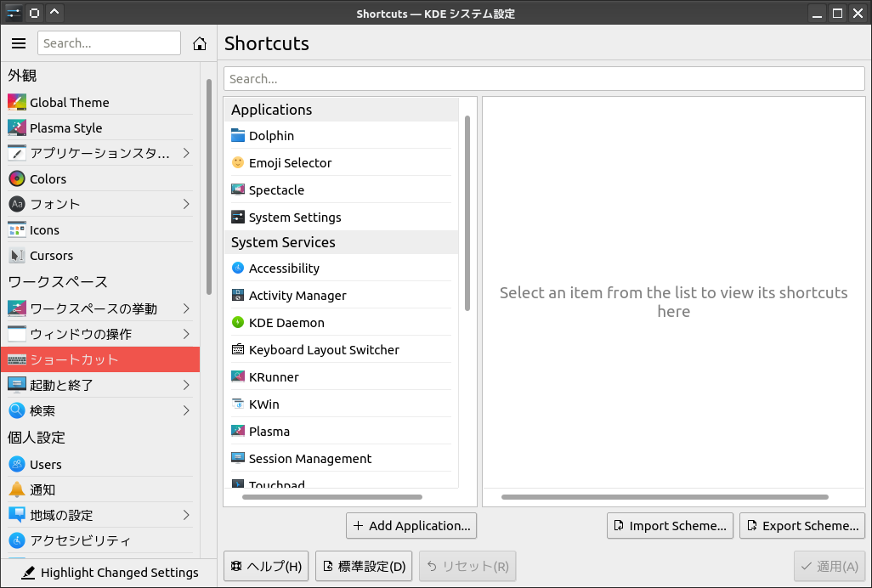Open Colors settings entry

[100, 179]
